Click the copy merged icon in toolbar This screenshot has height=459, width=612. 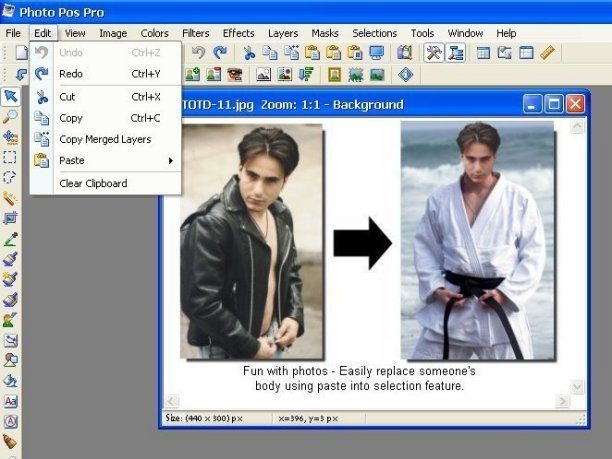point(291,53)
